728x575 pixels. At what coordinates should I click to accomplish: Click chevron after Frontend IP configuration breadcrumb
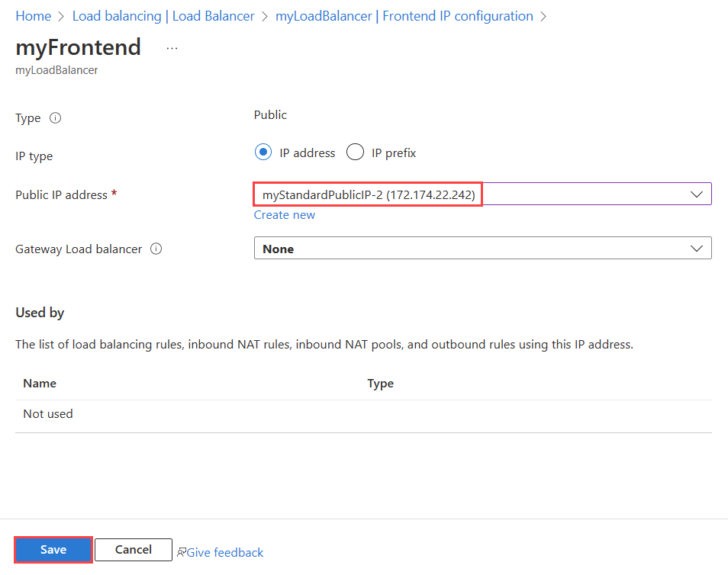click(x=543, y=17)
